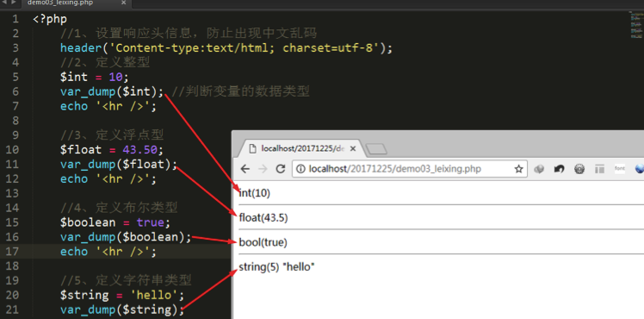Go back in the Chrome browser
The image size is (644, 319).
[x=245, y=169]
